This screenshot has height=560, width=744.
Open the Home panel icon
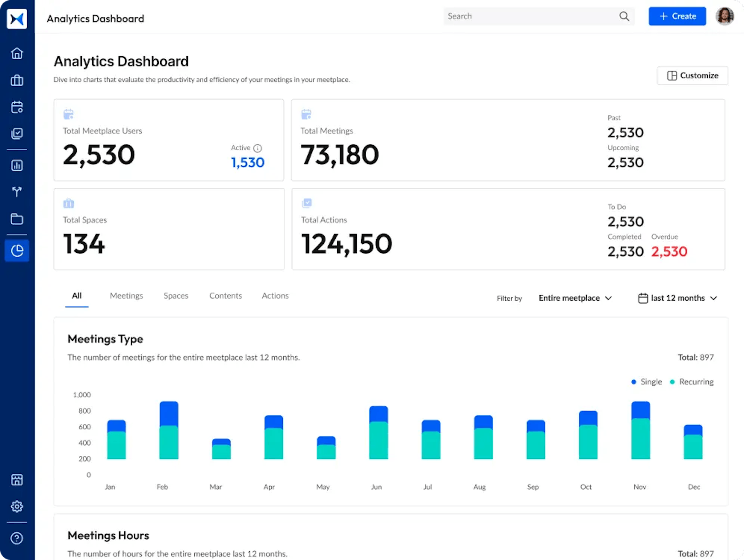coord(16,53)
